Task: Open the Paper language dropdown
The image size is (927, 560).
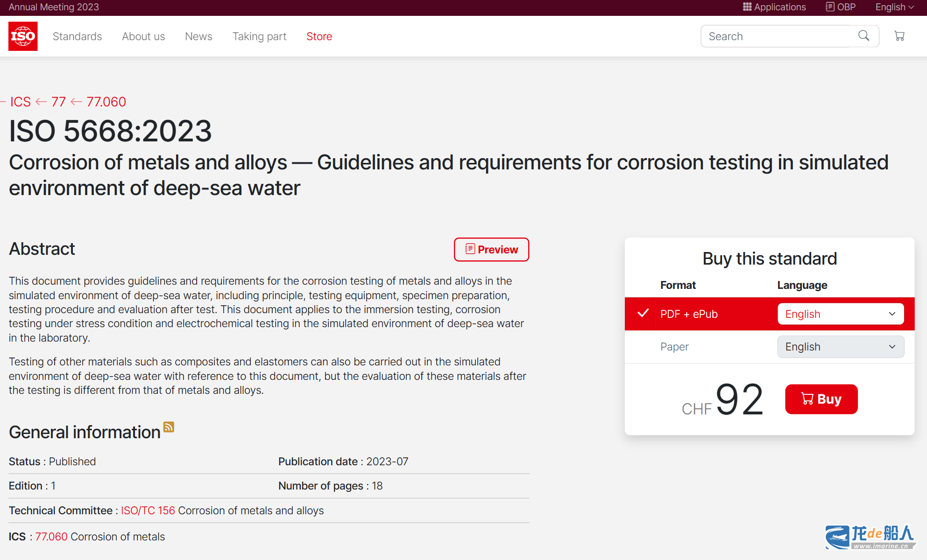Action: click(840, 347)
